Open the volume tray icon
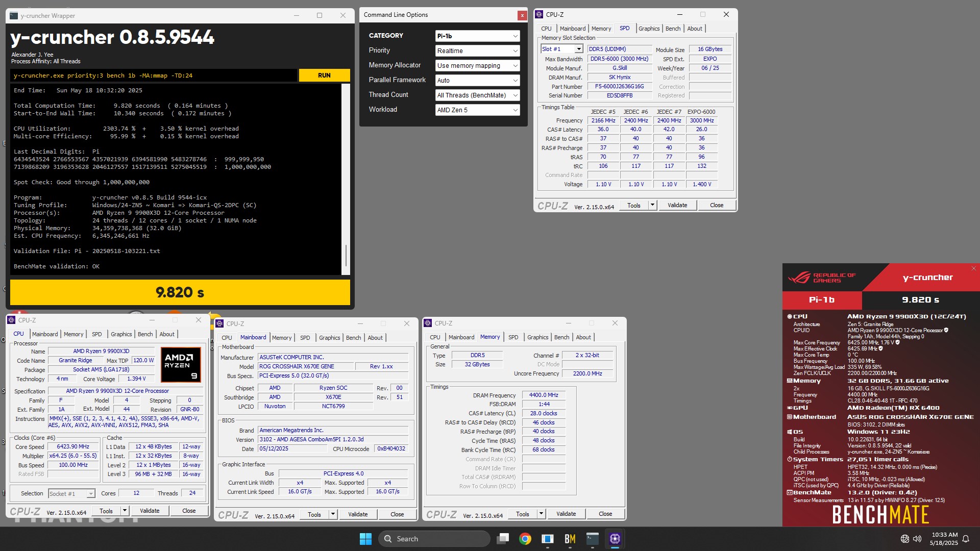This screenshot has height=551, width=980. (x=917, y=539)
